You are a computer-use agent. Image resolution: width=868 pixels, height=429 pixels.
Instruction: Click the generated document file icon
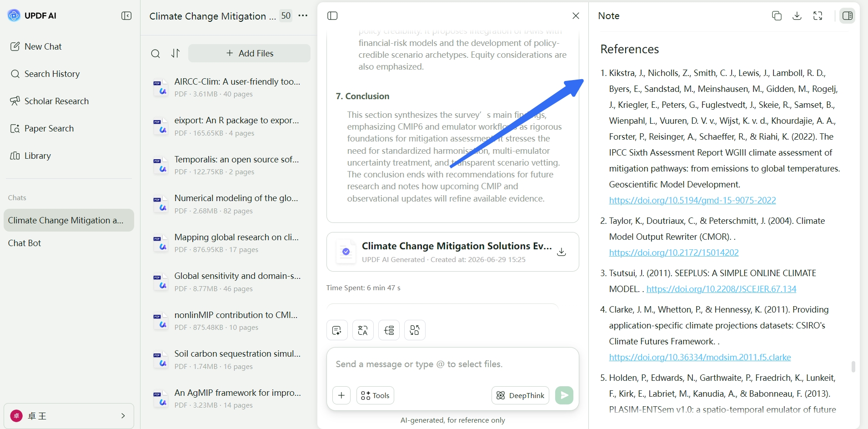(x=346, y=252)
